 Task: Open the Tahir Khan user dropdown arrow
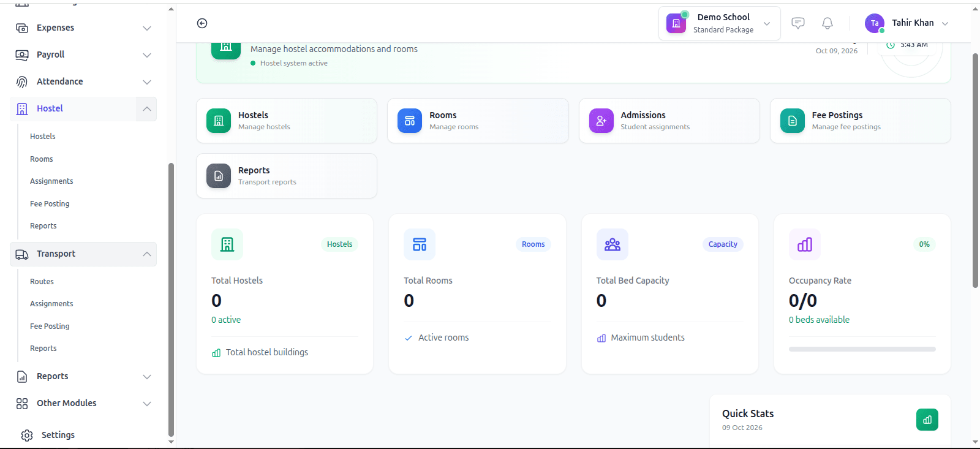pos(945,24)
